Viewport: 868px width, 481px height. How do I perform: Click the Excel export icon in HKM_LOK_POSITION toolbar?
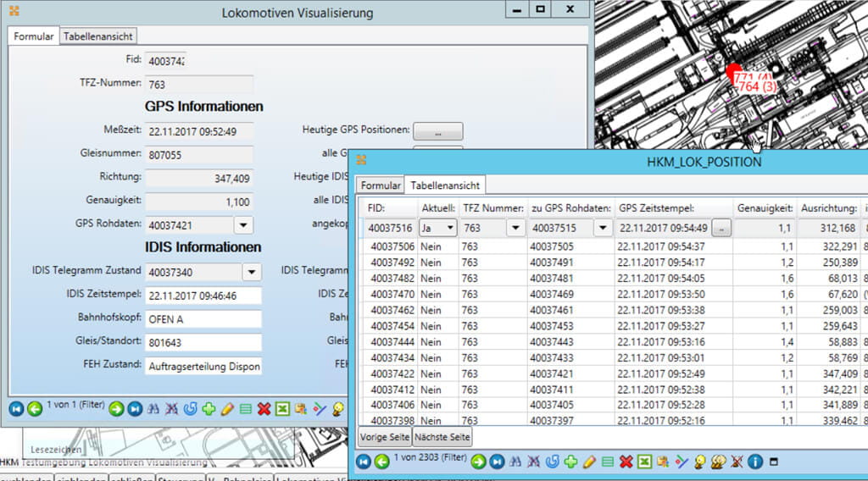click(x=645, y=462)
